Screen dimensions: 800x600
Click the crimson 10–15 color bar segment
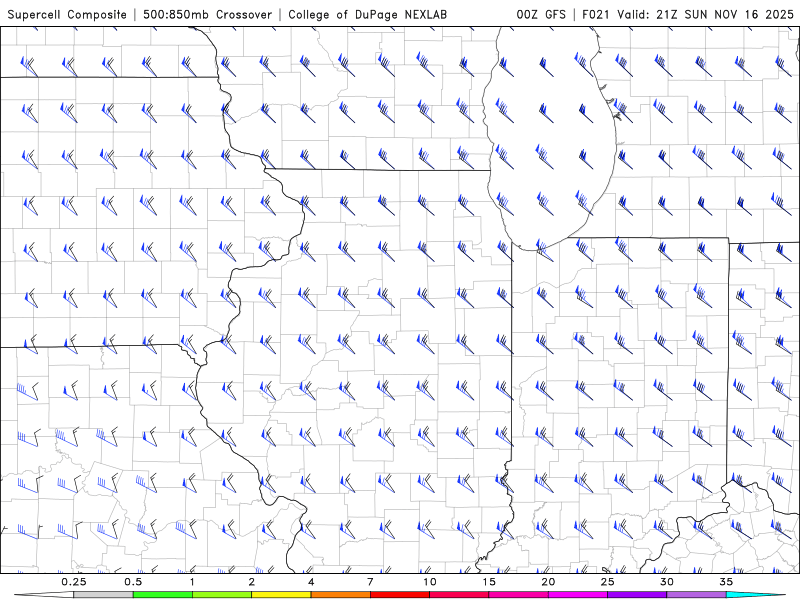coord(459,595)
